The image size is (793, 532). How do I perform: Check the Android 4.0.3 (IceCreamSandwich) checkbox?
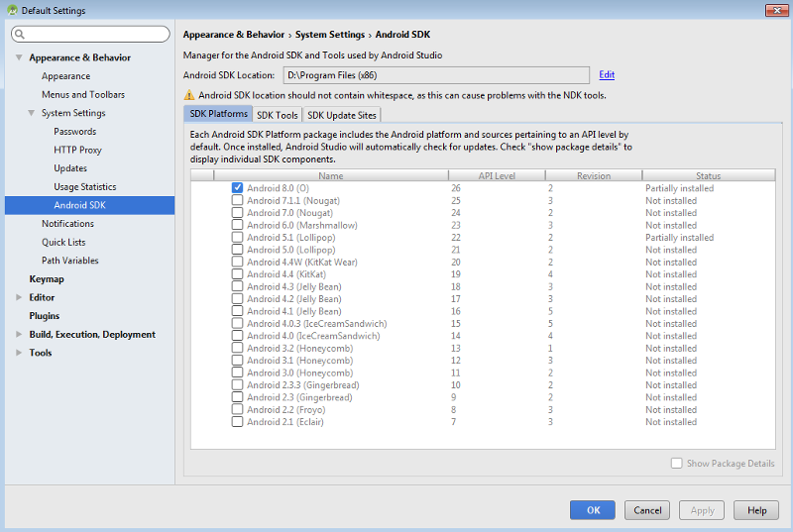237,323
